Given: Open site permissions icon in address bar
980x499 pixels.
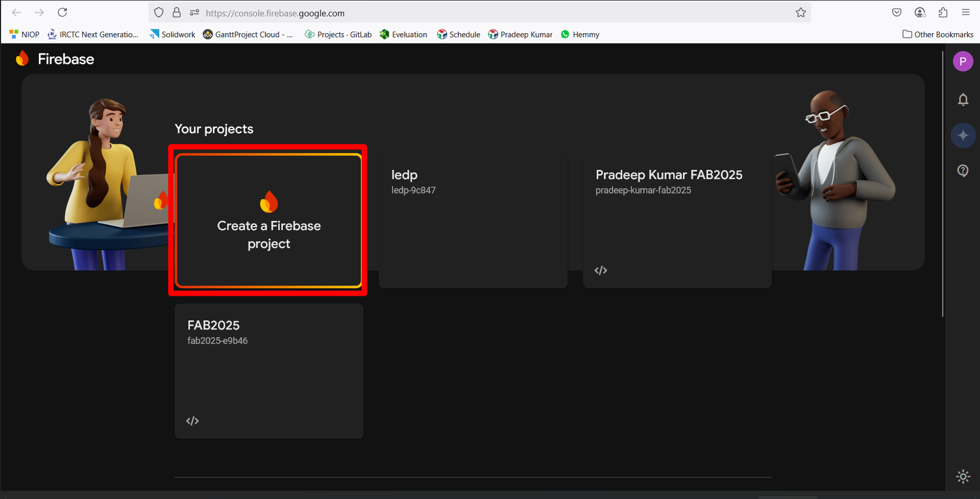Looking at the screenshot, I should click(195, 13).
